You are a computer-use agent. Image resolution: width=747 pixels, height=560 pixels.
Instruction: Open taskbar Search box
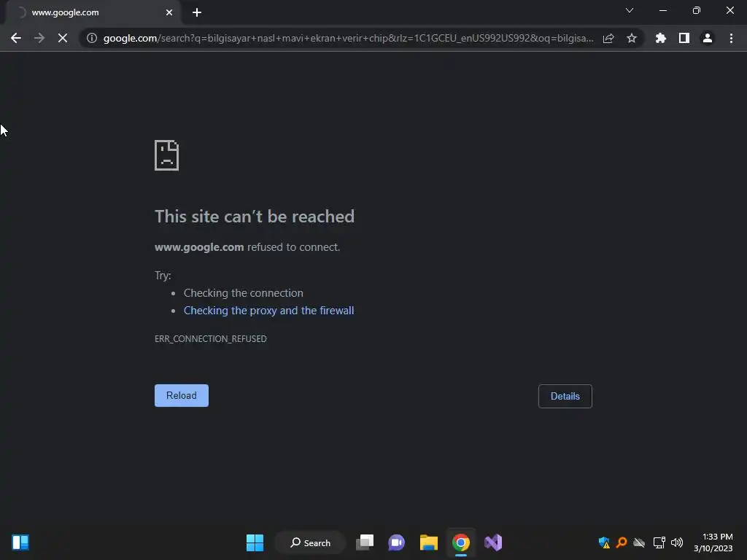coord(310,542)
